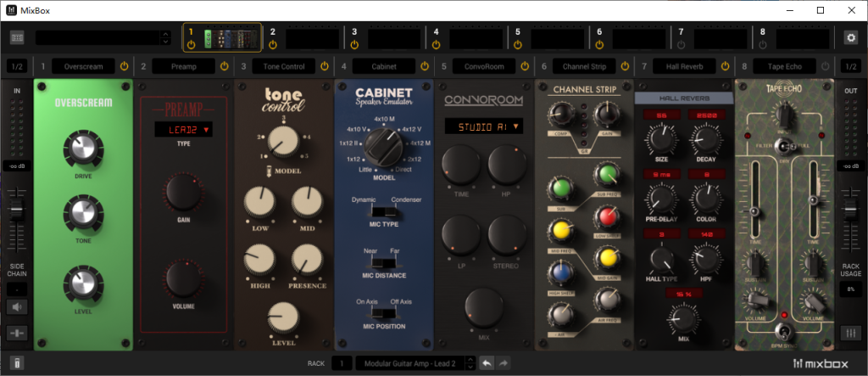Open the settings gear
The image size is (868, 376).
pyautogui.click(x=850, y=37)
